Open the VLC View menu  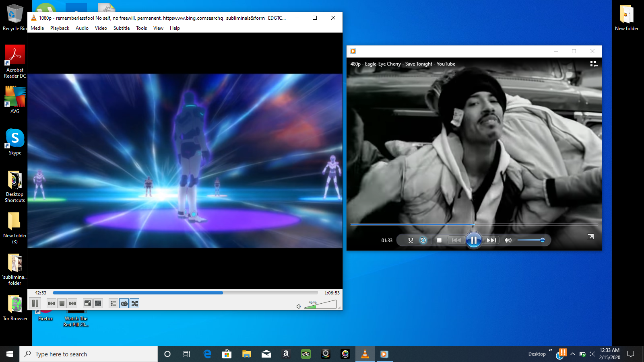pos(159,28)
